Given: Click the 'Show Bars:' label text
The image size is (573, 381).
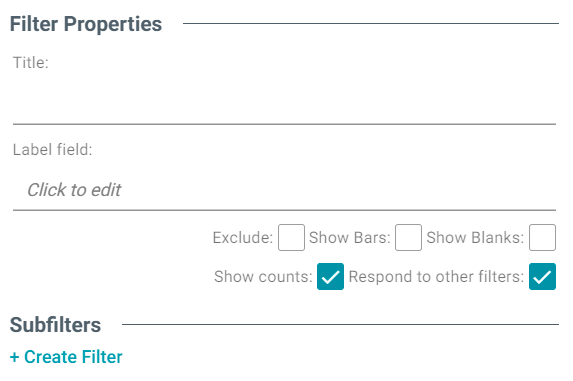Looking at the screenshot, I should [x=350, y=237].
